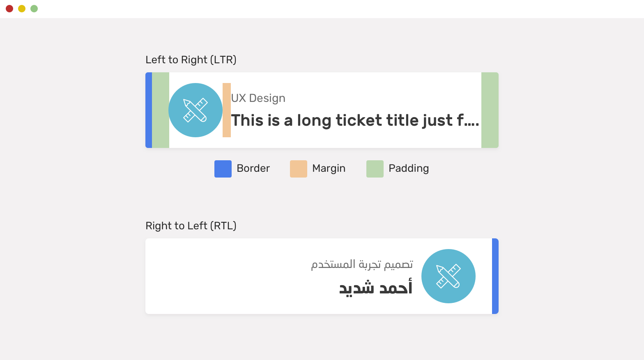This screenshot has width=644, height=360.
Task: Click the green Padding legend swatch
Action: click(375, 169)
